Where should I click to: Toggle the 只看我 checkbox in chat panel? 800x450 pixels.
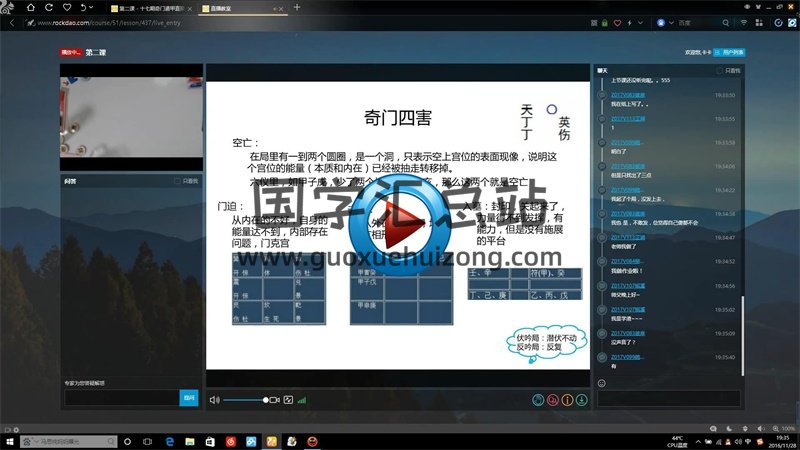coord(720,72)
